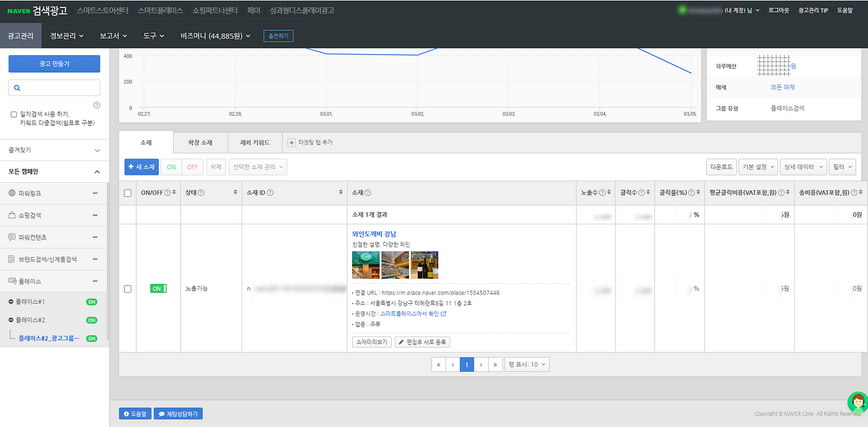The height and width of the screenshot is (427, 868).
Task: Click the 광고 만들기 button
Action: pos(54,64)
